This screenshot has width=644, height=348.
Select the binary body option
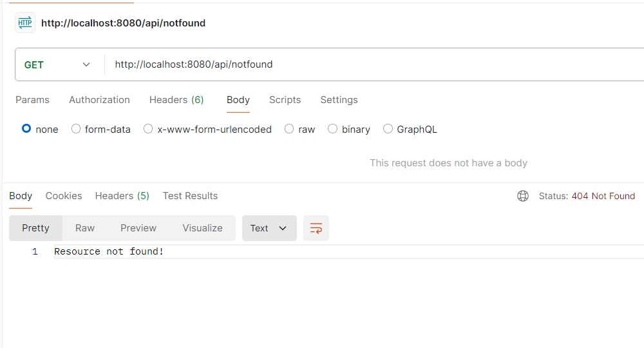[333, 129]
